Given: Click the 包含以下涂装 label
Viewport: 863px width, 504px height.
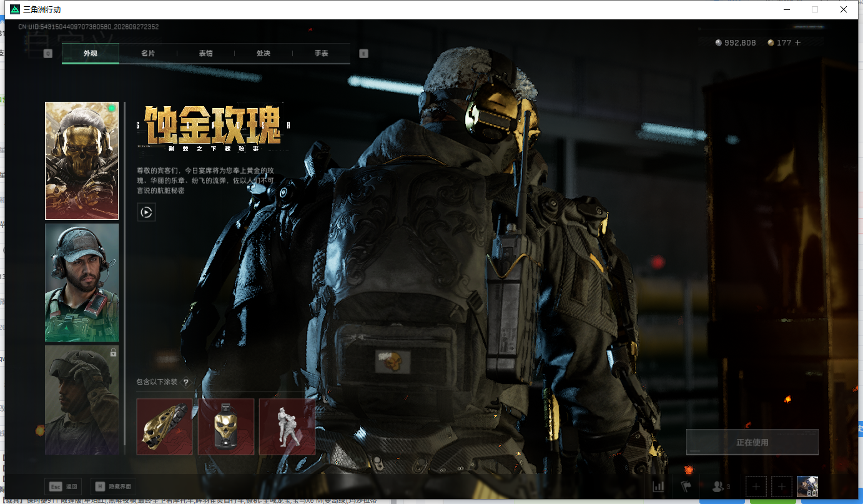Looking at the screenshot, I should pos(157,382).
